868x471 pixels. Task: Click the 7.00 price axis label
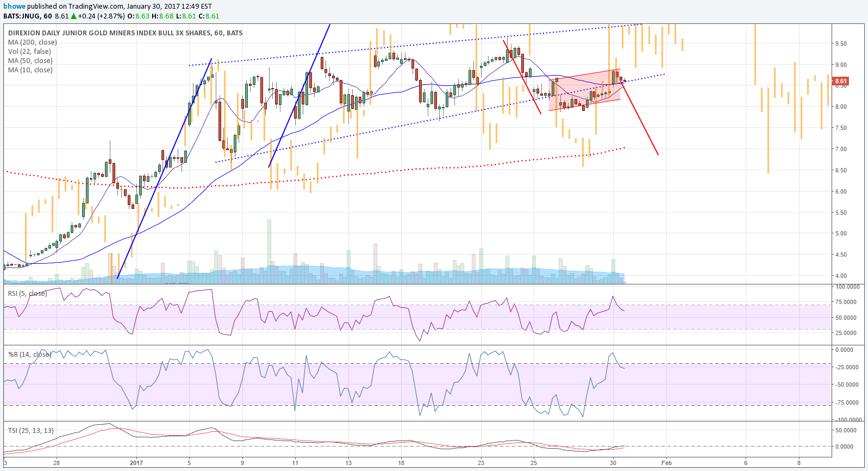[x=841, y=149]
